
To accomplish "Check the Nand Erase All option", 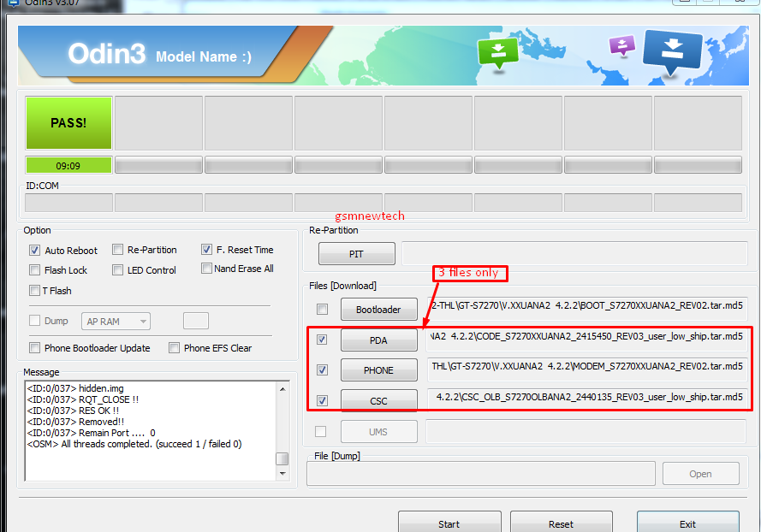I will 207,269.
